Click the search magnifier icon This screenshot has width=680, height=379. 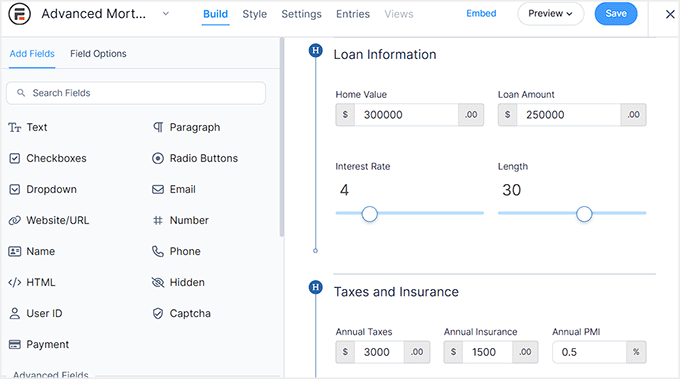point(21,93)
